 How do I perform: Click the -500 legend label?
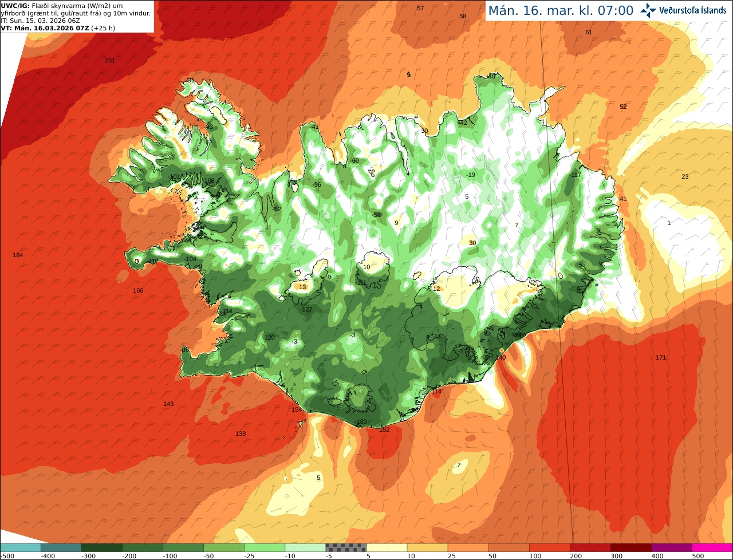coord(7,556)
